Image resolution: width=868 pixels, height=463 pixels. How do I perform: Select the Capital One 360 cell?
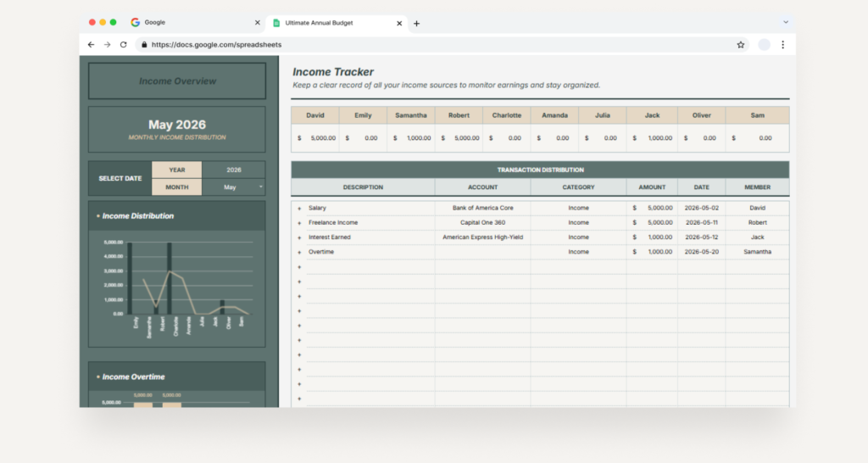point(482,223)
